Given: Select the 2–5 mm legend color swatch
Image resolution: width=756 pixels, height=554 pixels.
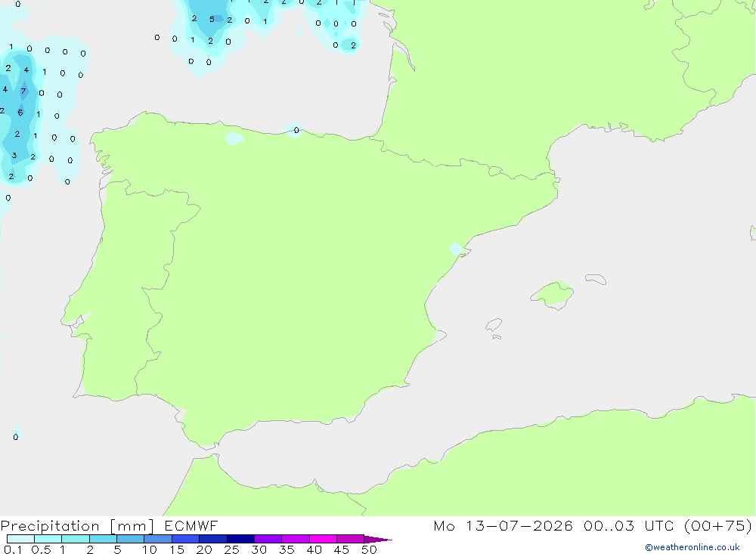Looking at the screenshot, I should (x=103, y=539).
